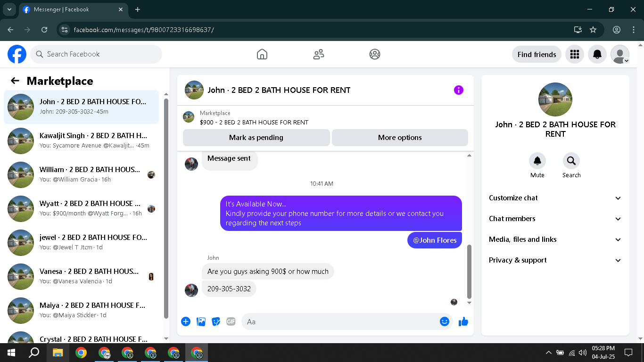Open the Windows Start menu
The height and width of the screenshot is (362, 644).
tap(11, 353)
